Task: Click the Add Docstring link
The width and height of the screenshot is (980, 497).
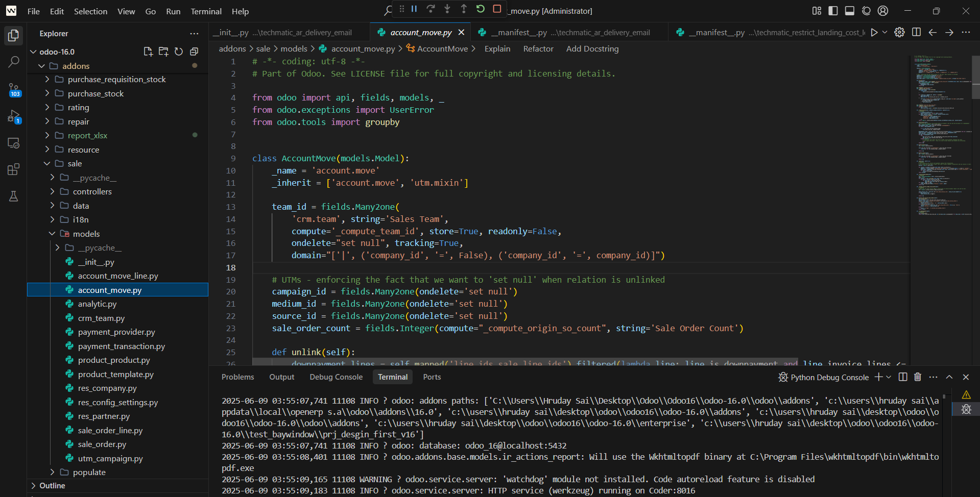Action: pyautogui.click(x=592, y=49)
